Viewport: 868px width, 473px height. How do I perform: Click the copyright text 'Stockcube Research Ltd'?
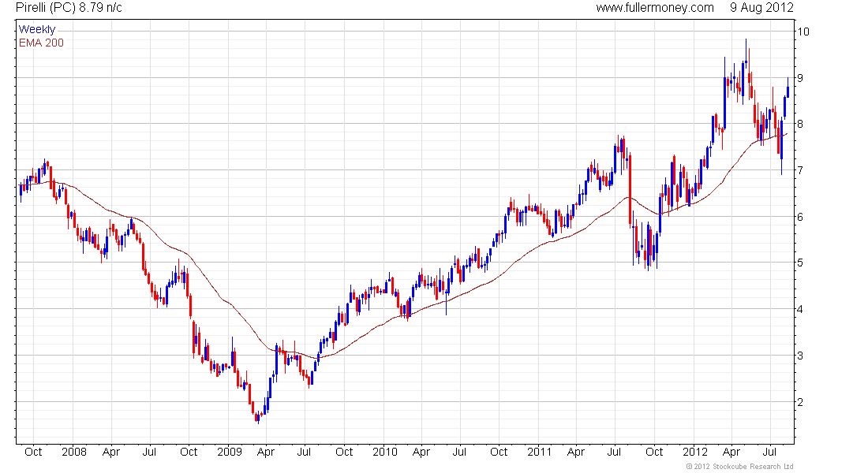[x=753, y=467]
